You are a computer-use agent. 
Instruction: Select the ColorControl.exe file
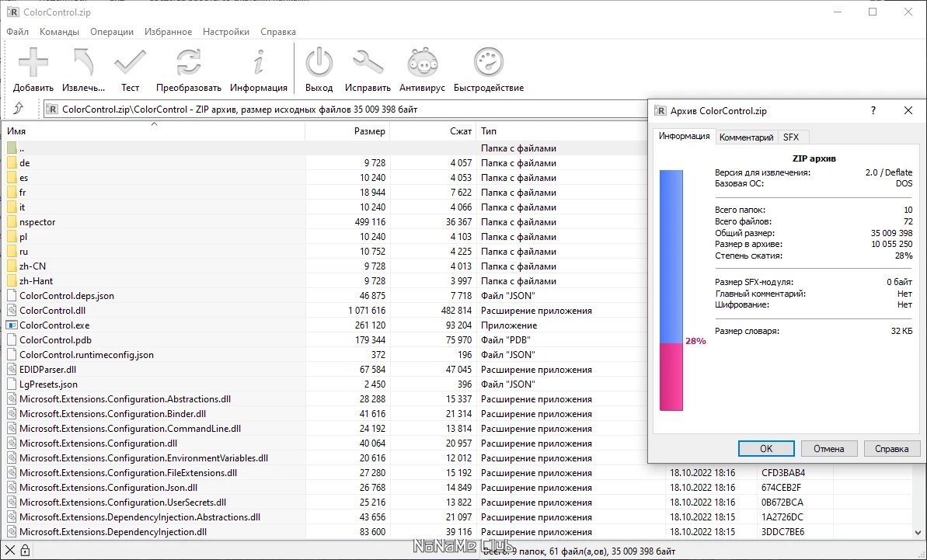(x=54, y=325)
